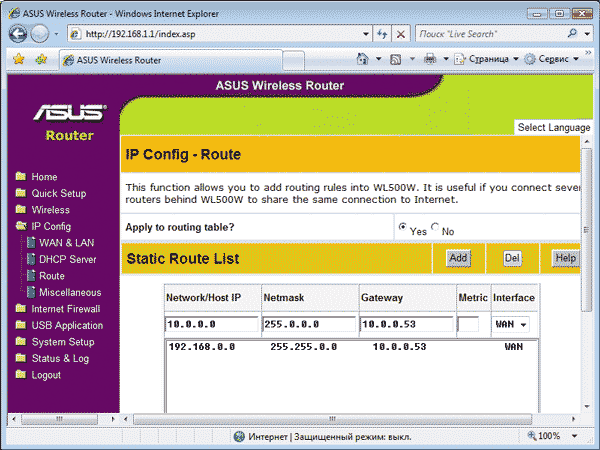The height and width of the screenshot is (450, 600).
Task: Click the Help button
Action: 565,258
